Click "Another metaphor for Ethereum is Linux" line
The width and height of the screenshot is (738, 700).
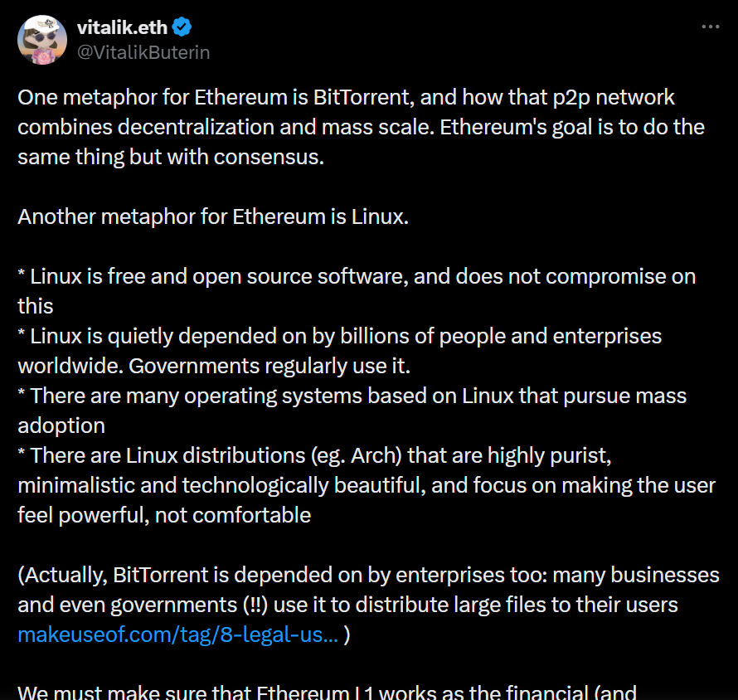pos(213,216)
